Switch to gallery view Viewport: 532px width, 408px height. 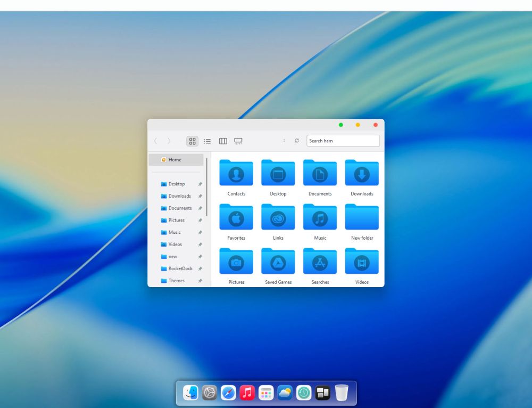[238, 141]
